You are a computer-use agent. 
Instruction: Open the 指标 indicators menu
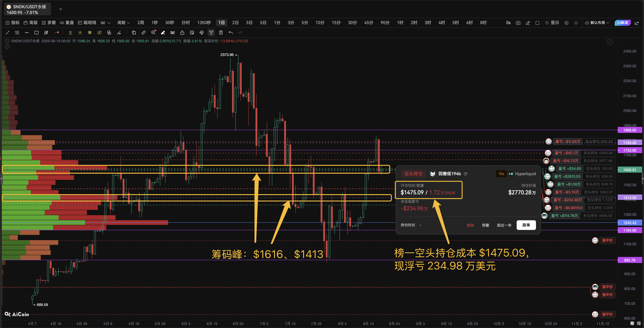coord(13,23)
